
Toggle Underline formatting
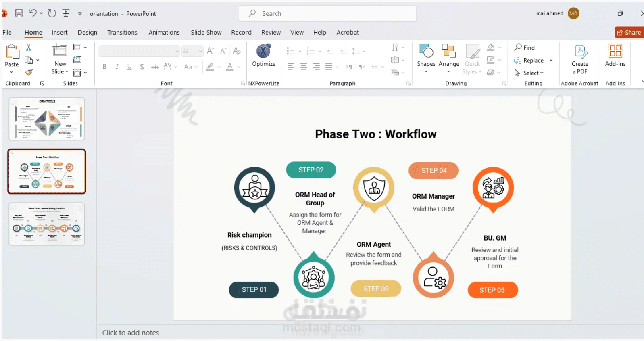(x=129, y=67)
